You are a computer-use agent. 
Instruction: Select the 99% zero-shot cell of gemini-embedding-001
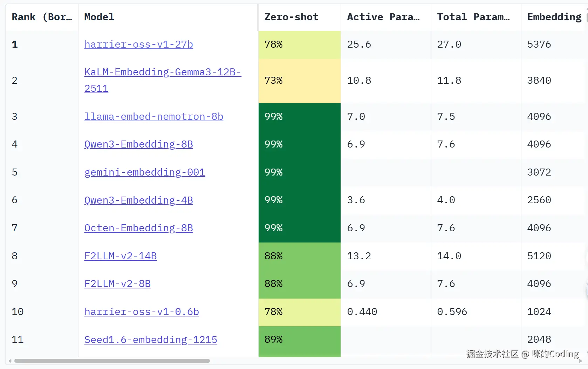tap(300, 172)
